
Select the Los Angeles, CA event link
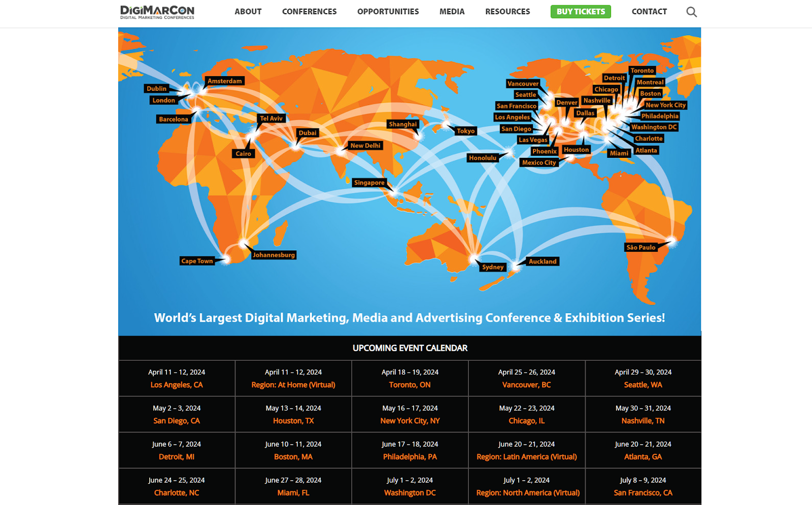[x=176, y=385]
